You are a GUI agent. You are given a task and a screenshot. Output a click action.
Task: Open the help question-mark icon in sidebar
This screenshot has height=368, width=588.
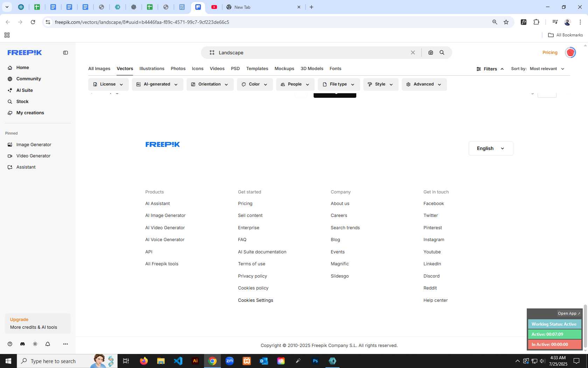10,344
